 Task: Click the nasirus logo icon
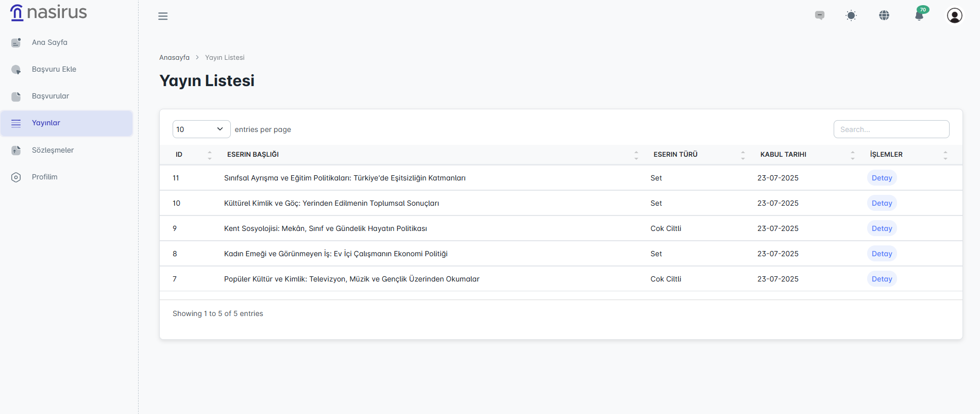17,12
